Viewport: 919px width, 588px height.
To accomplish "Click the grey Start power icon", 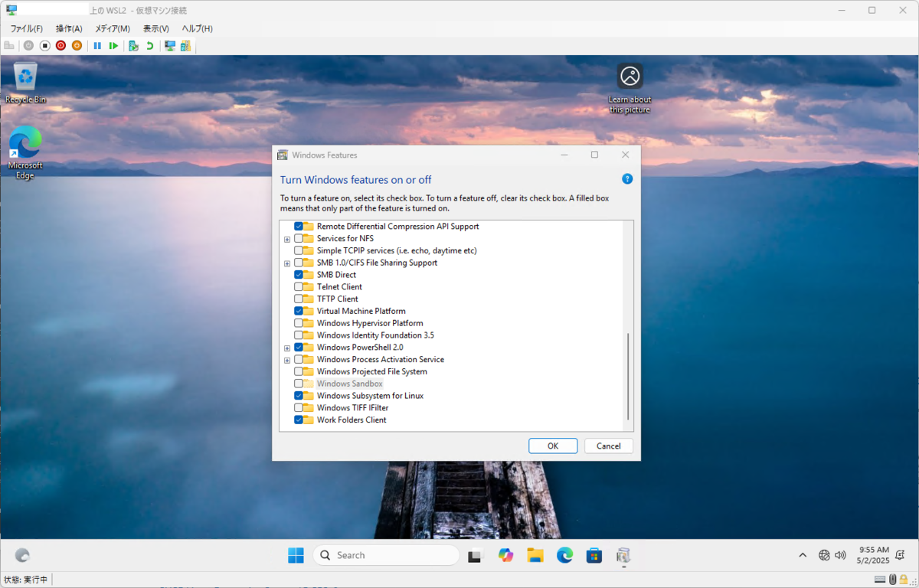I will [28, 46].
